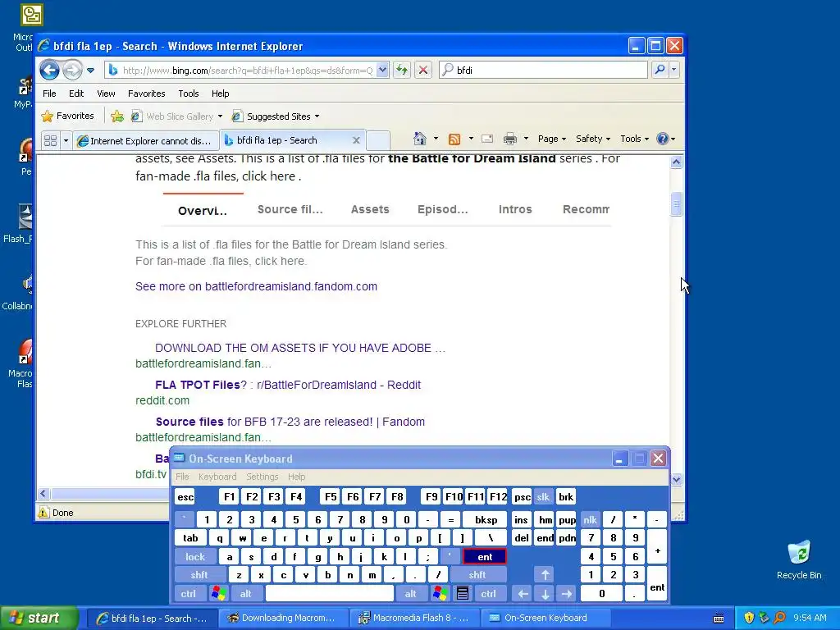Open the Safety menu dropdown
The height and width of the screenshot is (630, 840).
pos(593,139)
